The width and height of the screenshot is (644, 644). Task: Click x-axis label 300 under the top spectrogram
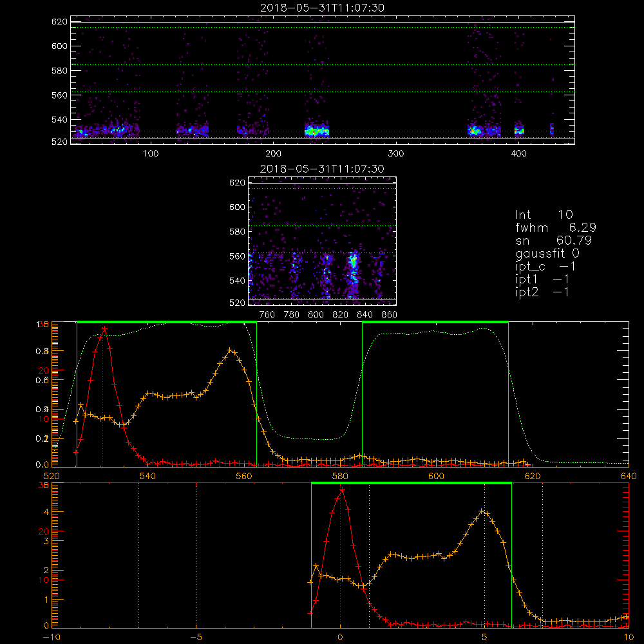click(396, 154)
